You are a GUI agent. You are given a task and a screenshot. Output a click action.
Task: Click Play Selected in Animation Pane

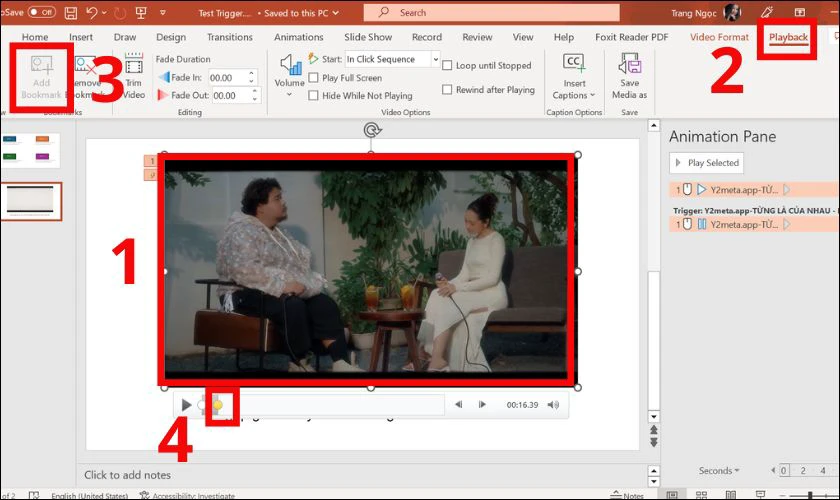[x=706, y=162]
